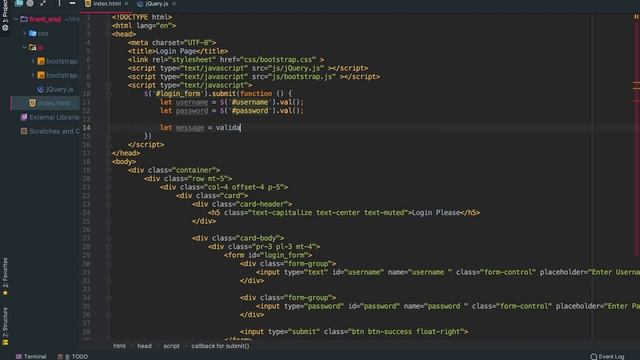Image resolution: width=640 pixels, height=360 pixels.
Task: Open the Terminal tool window
Action: pyautogui.click(x=31, y=356)
